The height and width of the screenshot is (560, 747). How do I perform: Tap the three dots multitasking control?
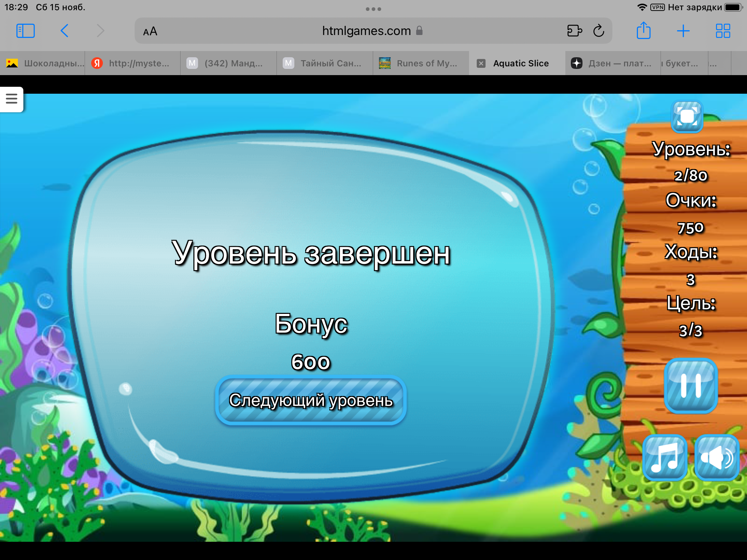[373, 9]
